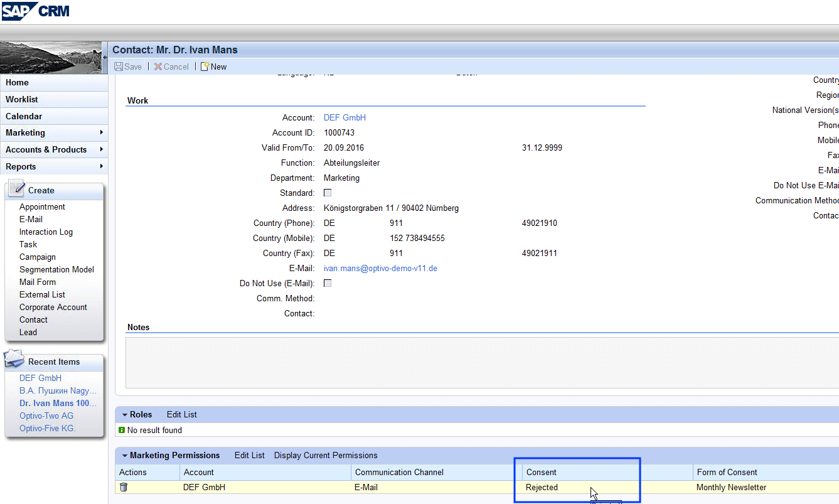Click the New document icon
Viewport: 839px width, 504px height.
[x=205, y=67]
